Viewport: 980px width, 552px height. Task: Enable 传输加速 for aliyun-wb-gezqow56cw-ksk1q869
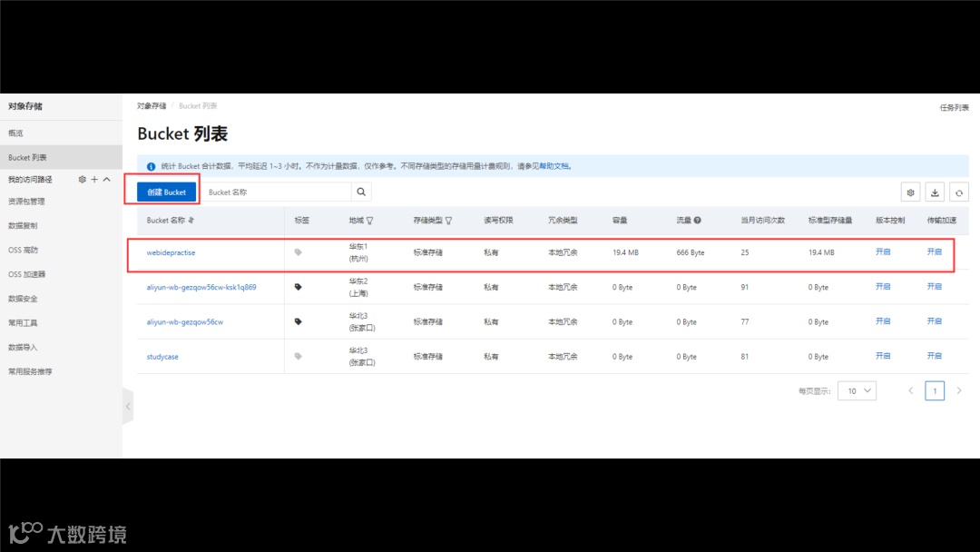(x=934, y=286)
